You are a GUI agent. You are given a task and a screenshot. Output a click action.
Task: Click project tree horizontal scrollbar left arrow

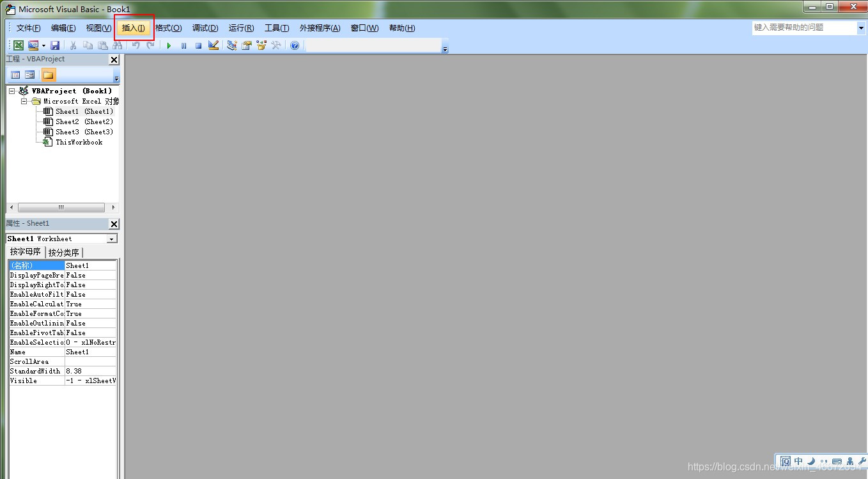pyautogui.click(x=11, y=207)
